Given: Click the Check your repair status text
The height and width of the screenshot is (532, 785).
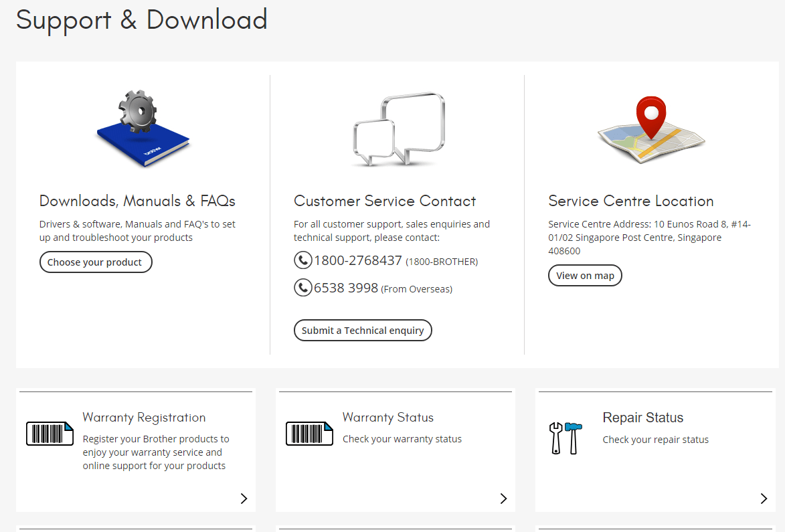Looking at the screenshot, I should point(656,440).
